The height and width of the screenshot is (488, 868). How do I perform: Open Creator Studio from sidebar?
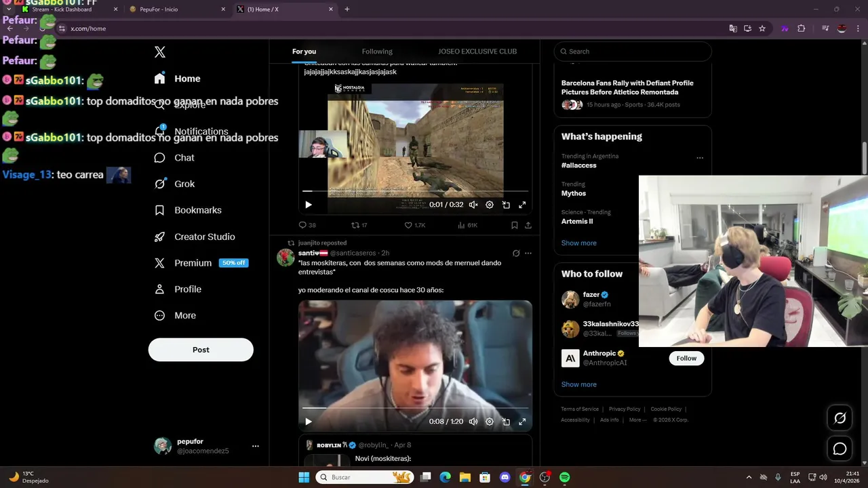195,237
